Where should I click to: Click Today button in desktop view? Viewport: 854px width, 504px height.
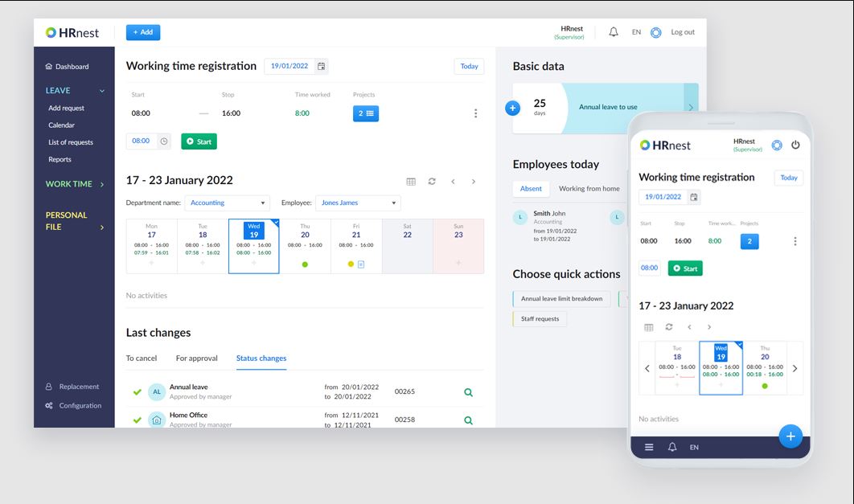(x=469, y=67)
